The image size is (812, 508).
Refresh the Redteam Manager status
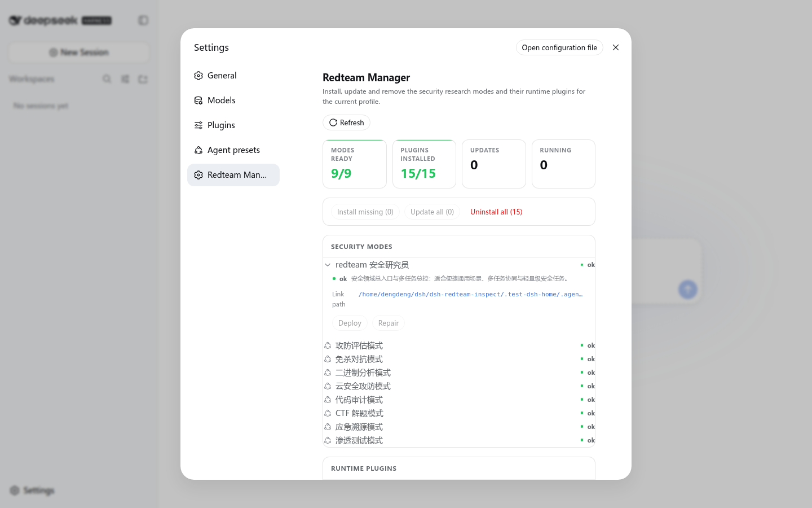[346, 122]
